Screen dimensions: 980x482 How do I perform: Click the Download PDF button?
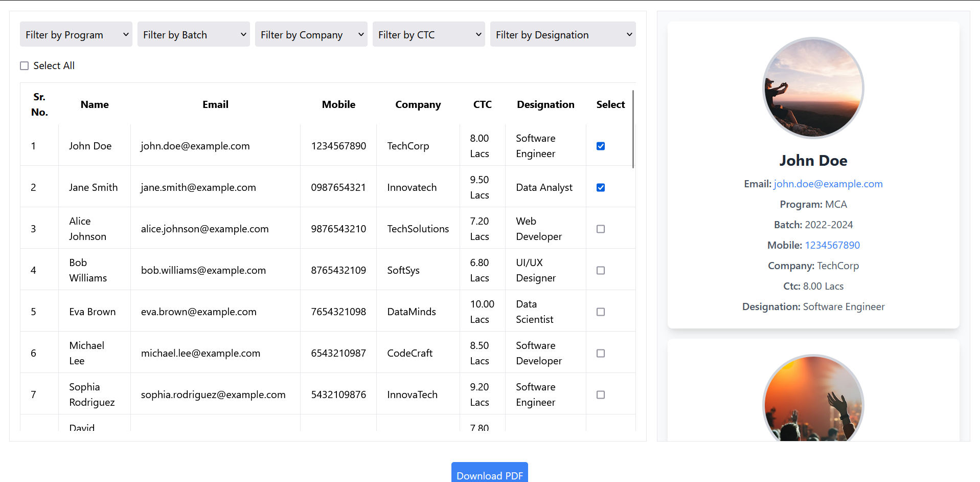[x=489, y=474]
